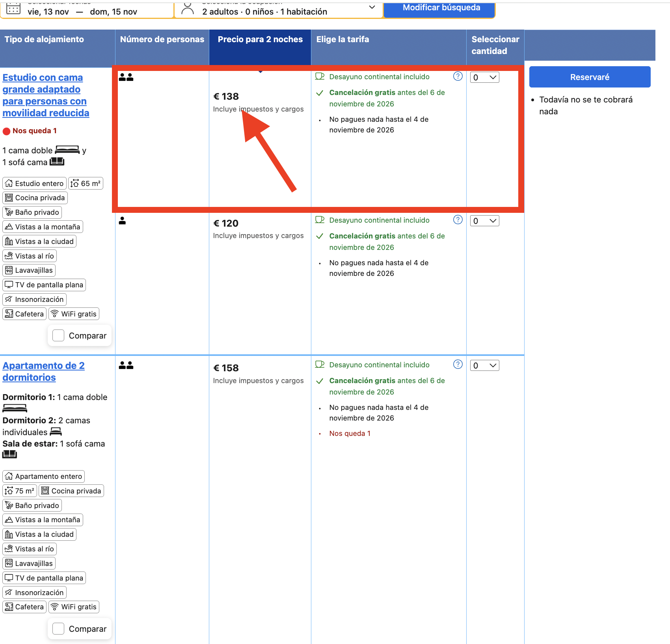This screenshot has width=670, height=644.
Task: Click the breakfast cup icon for €120 rate
Action: click(320, 220)
